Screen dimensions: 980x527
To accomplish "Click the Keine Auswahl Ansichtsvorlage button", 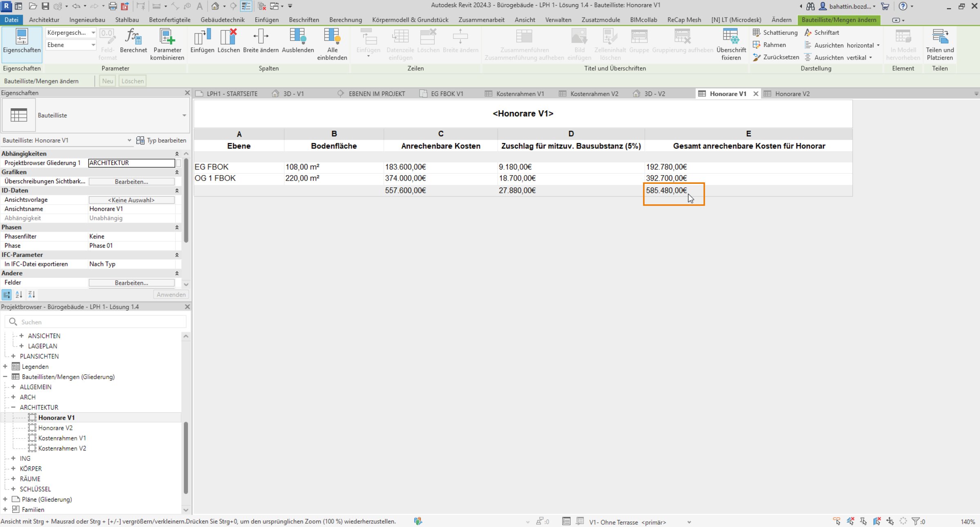I will (132, 200).
